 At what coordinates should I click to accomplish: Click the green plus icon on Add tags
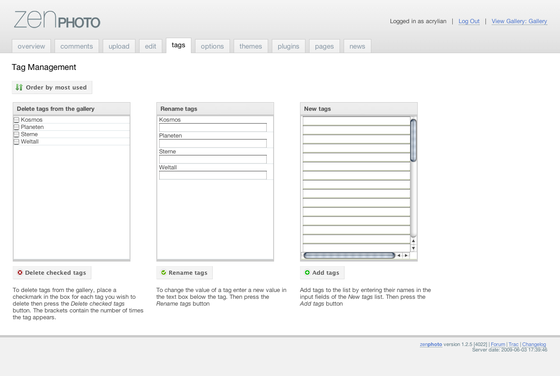[x=307, y=272]
